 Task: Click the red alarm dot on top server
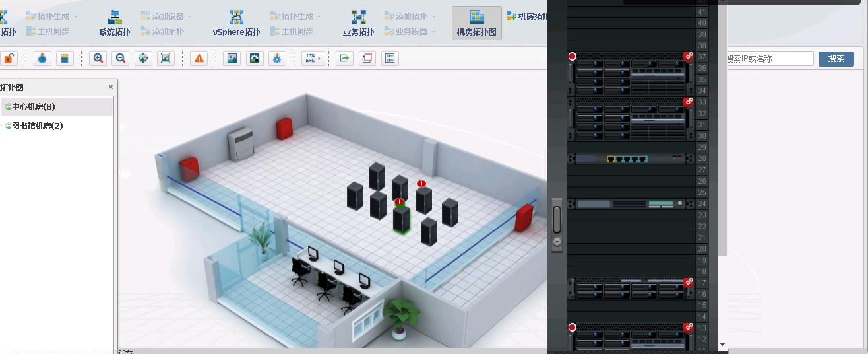click(x=573, y=57)
